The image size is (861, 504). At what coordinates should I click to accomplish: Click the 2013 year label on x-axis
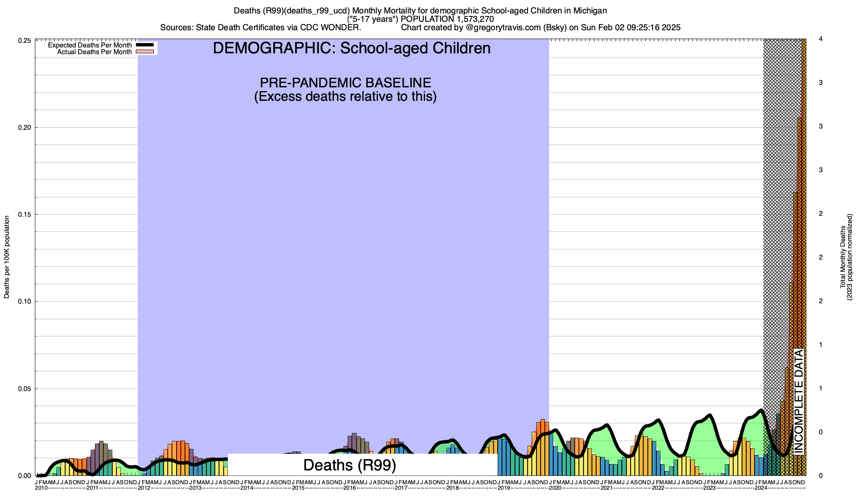click(x=195, y=488)
